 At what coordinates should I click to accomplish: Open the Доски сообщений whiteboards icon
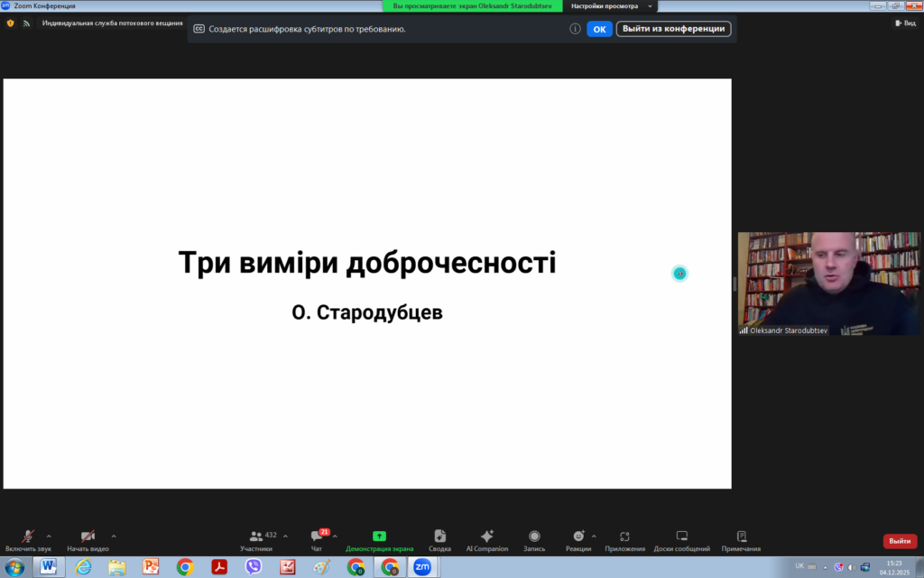coord(682,539)
